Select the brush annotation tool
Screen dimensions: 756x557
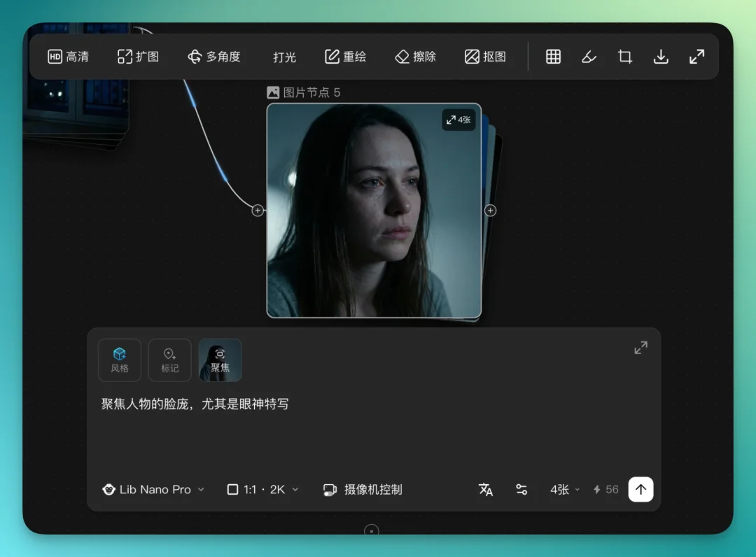coord(589,57)
